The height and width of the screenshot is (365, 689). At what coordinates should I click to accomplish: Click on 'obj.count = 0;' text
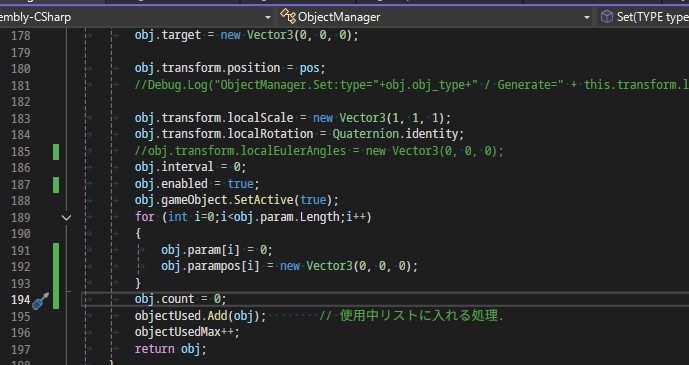(181, 299)
